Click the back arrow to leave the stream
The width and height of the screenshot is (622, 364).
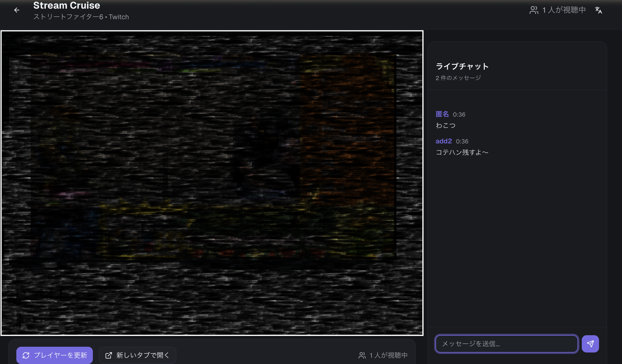[17, 10]
